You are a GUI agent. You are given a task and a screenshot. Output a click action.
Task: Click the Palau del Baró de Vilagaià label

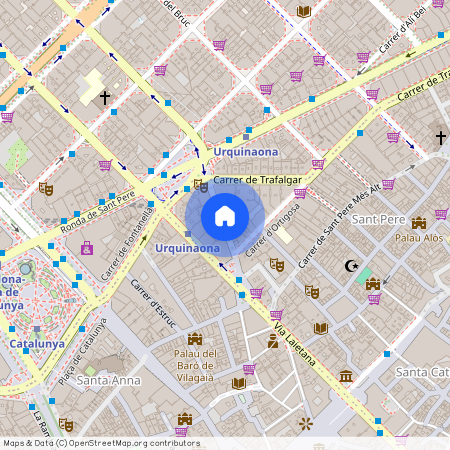click(x=195, y=366)
